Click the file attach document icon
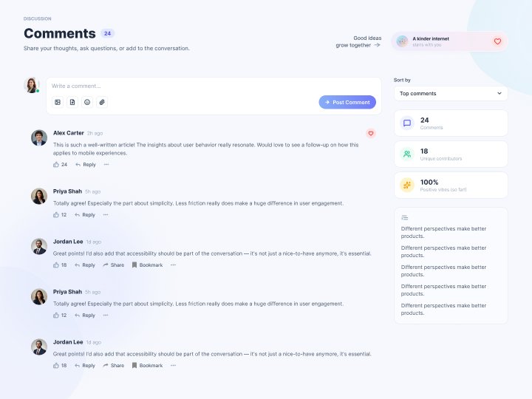532x399 pixels. (x=72, y=102)
